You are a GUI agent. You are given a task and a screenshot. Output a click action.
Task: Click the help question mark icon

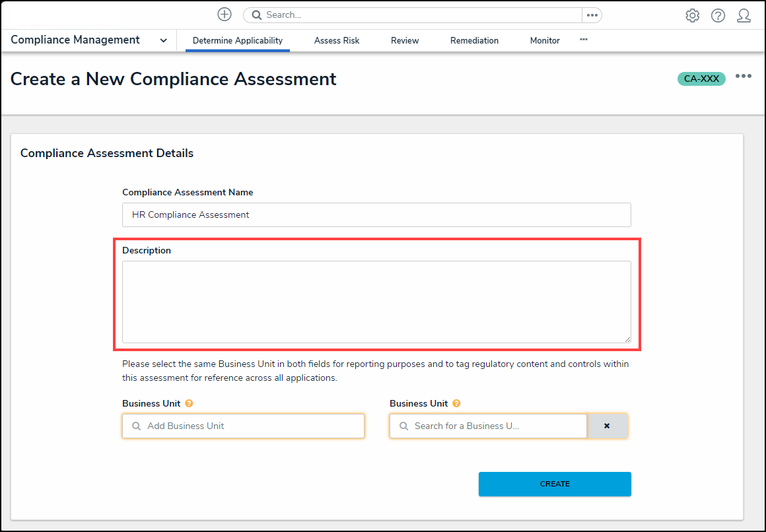click(x=718, y=16)
